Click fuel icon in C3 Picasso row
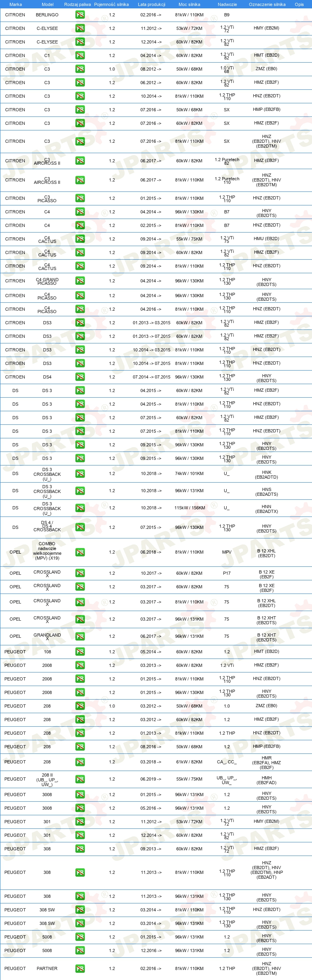This screenshot has width=312, height=980. point(80,198)
